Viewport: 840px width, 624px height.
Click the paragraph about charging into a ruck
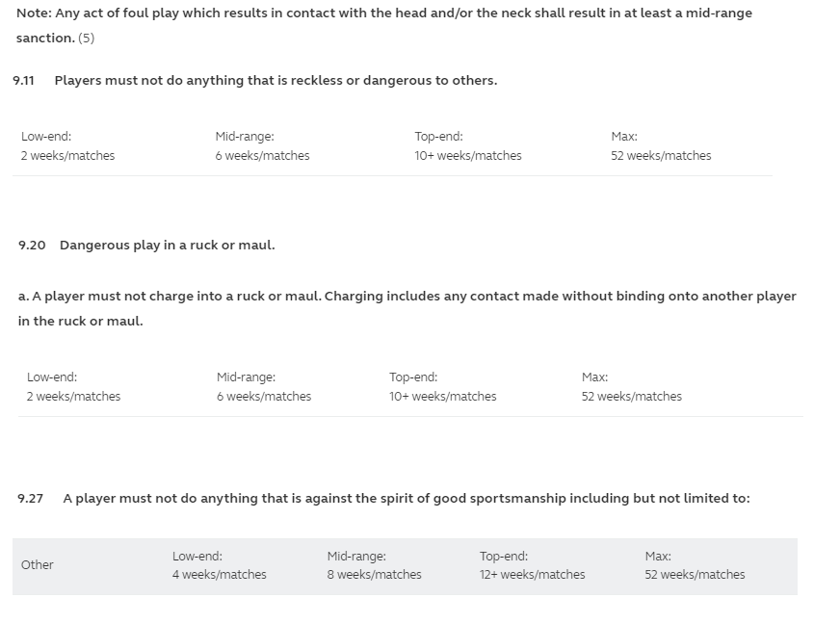pyautogui.click(x=407, y=297)
